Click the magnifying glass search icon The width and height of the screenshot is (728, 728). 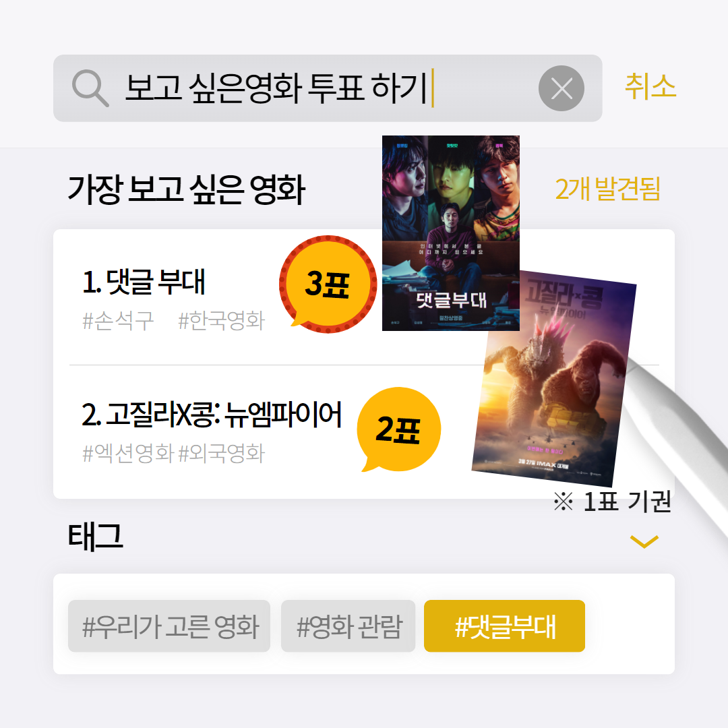tap(90, 88)
